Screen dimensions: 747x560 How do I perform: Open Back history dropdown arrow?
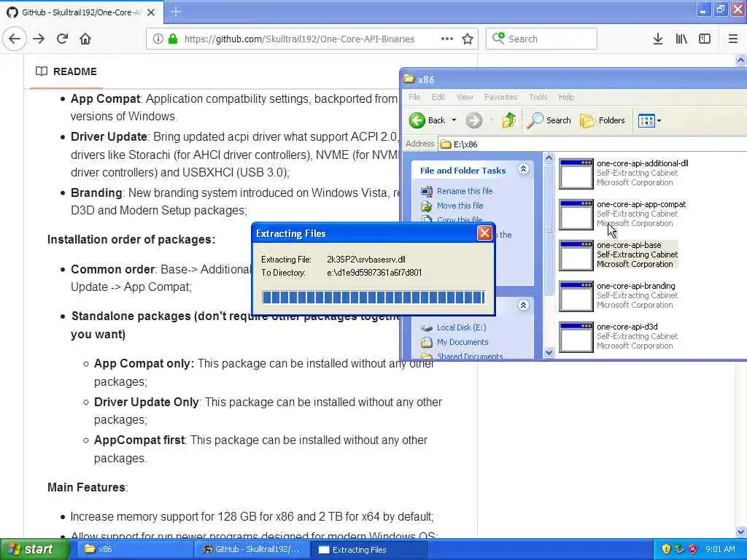point(454,120)
